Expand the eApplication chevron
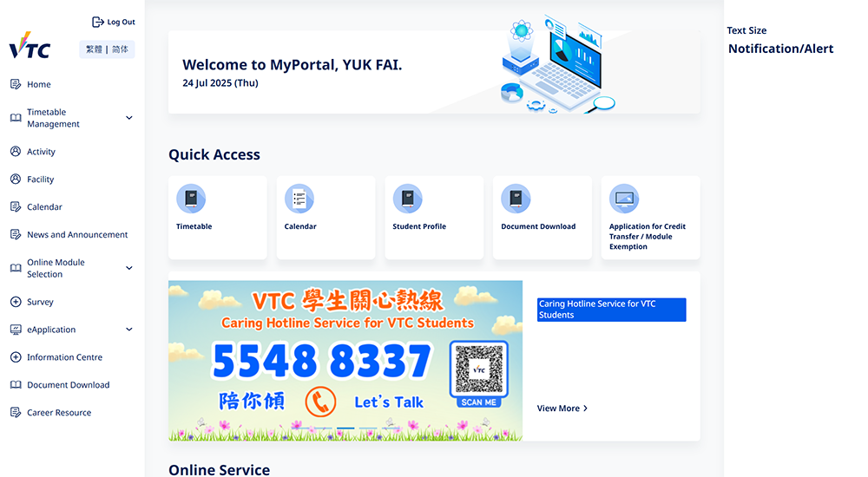This screenshot has width=868, height=477. tap(129, 330)
